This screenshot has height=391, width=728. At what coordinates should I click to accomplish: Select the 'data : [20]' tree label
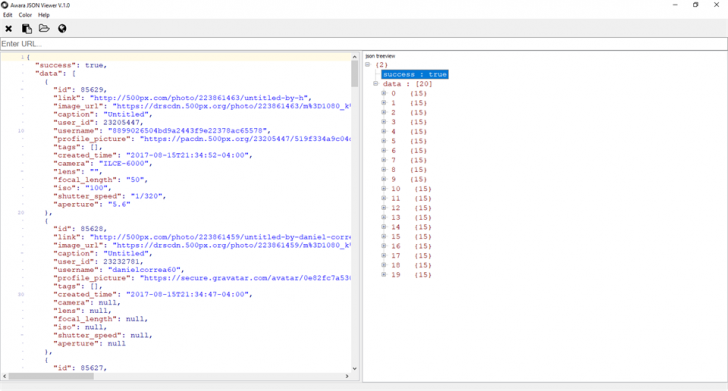(407, 84)
